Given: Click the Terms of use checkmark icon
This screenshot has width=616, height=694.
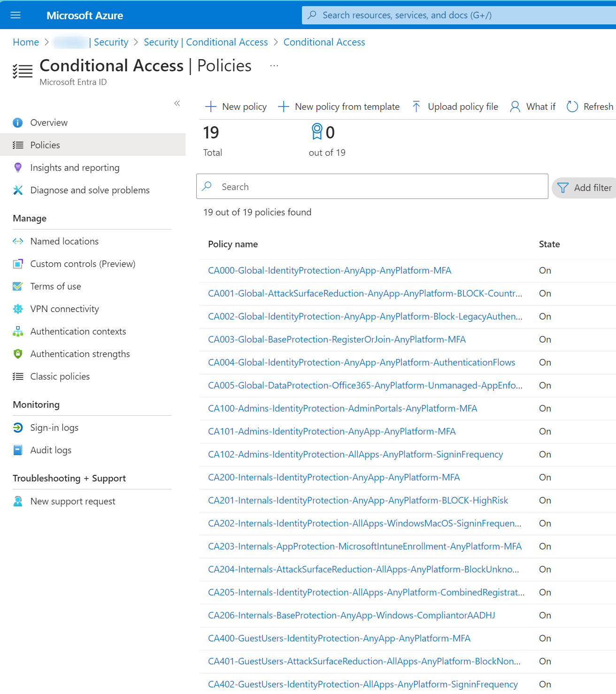Looking at the screenshot, I should [x=18, y=286].
